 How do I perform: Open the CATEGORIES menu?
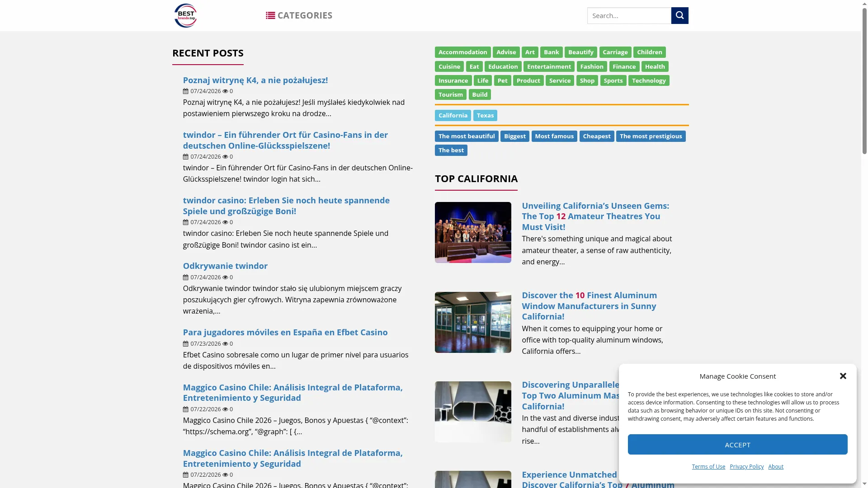tap(299, 15)
